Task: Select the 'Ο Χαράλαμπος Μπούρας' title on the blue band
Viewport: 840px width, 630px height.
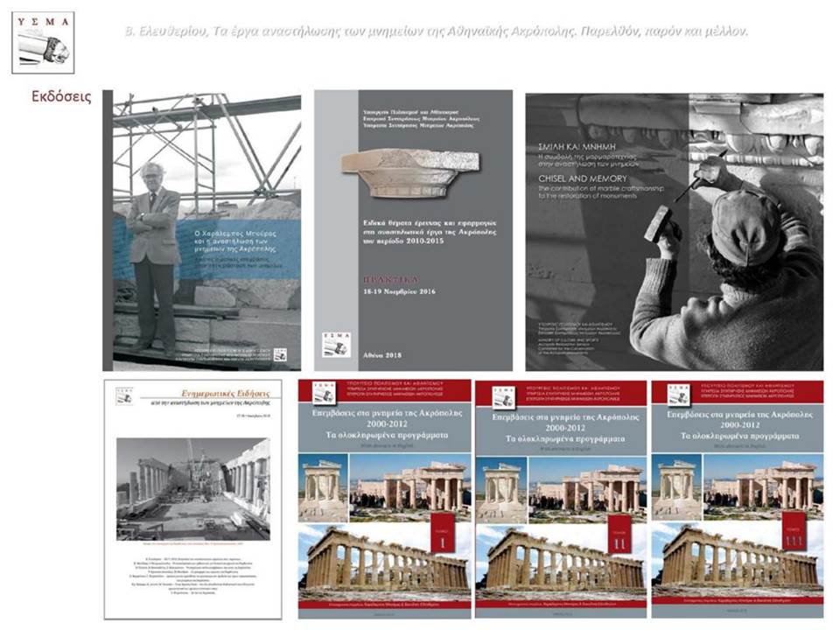Action: tap(234, 234)
